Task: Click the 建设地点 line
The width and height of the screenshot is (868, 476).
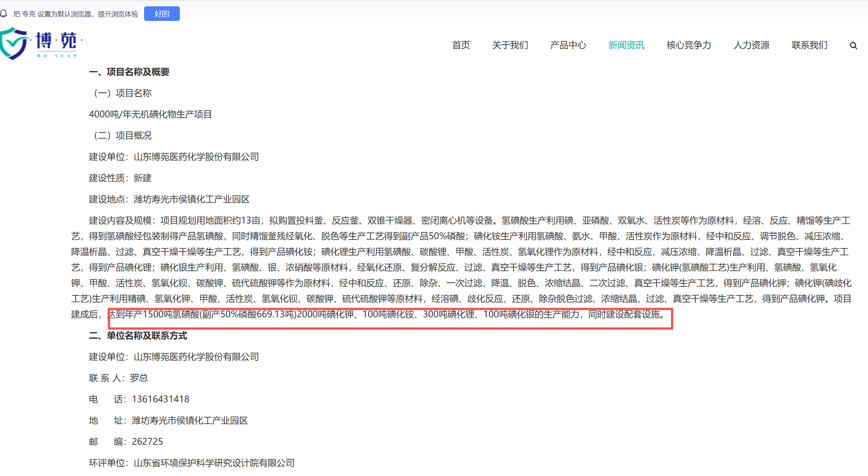Action: pyautogui.click(x=169, y=199)
